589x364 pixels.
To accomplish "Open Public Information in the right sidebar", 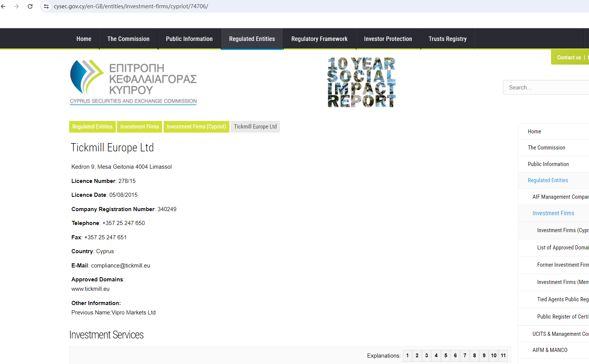I will pos(554,164).
